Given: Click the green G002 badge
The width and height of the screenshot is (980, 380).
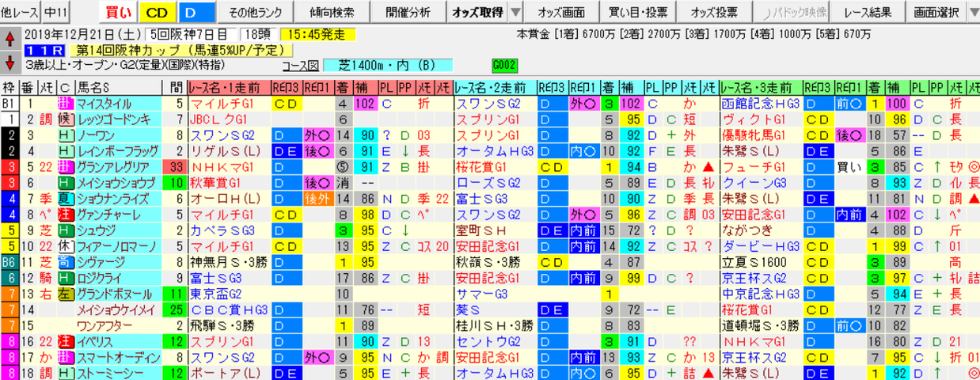Looking at the screenshot, I should (x=504, y=65).
